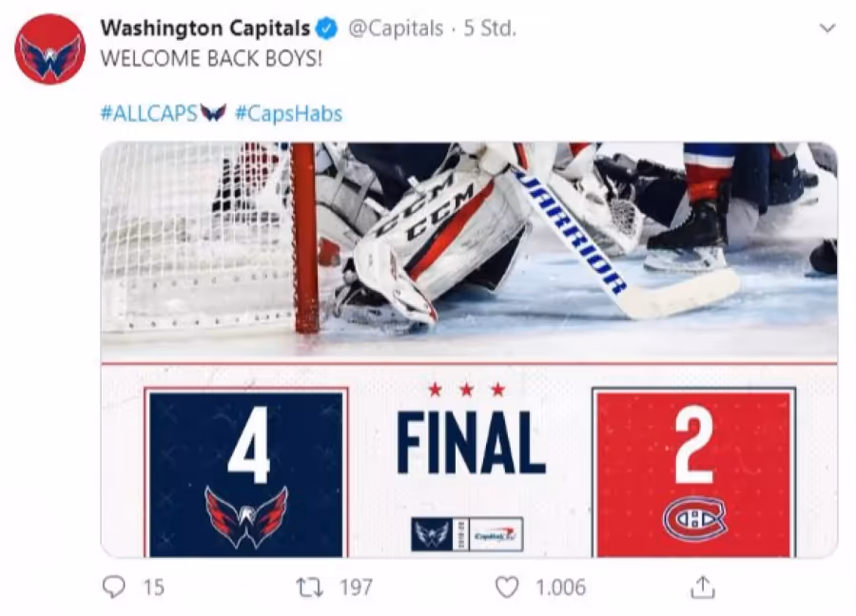Open the goalie photo in the tweet
This screenshot has height=616, width=856.
469,251
